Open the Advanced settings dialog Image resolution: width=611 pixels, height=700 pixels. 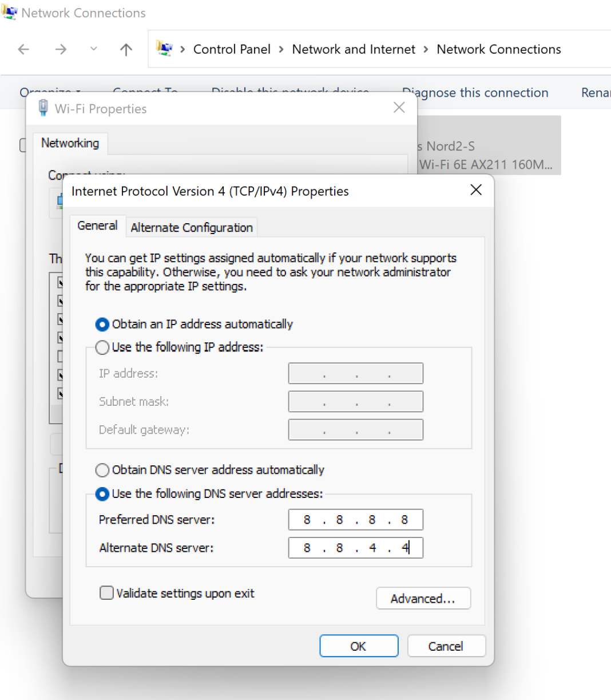pyautogui.click(x=423, y=598)
